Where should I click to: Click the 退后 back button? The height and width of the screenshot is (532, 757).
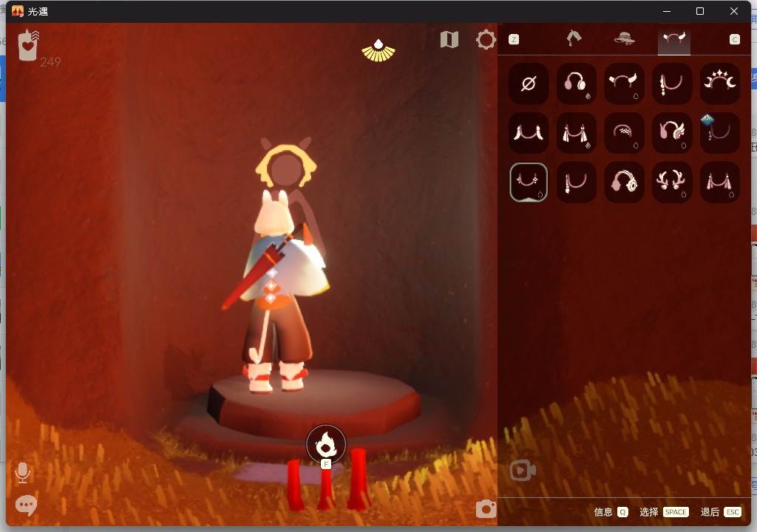point(721,512)
